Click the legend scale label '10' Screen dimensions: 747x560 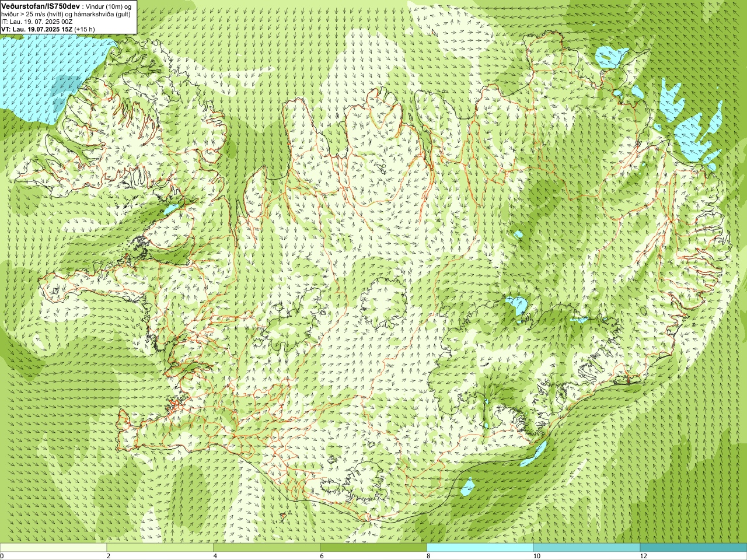(536, 556)
